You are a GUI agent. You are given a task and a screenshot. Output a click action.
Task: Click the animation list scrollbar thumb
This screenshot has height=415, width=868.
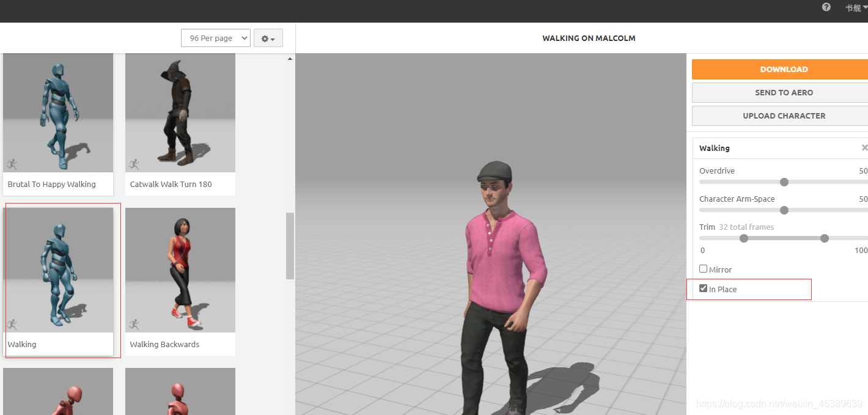click(290, 246)
